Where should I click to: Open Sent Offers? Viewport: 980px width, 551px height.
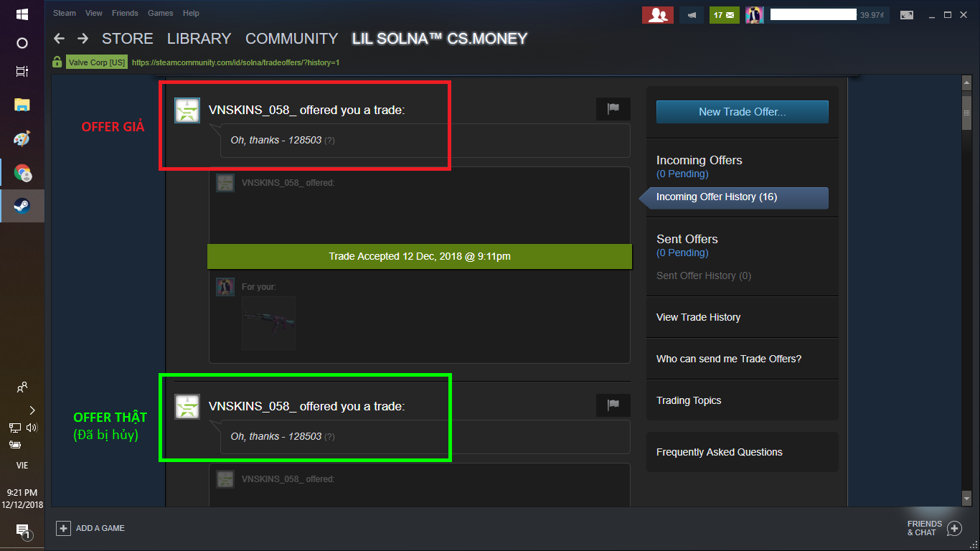pos(687,239)
